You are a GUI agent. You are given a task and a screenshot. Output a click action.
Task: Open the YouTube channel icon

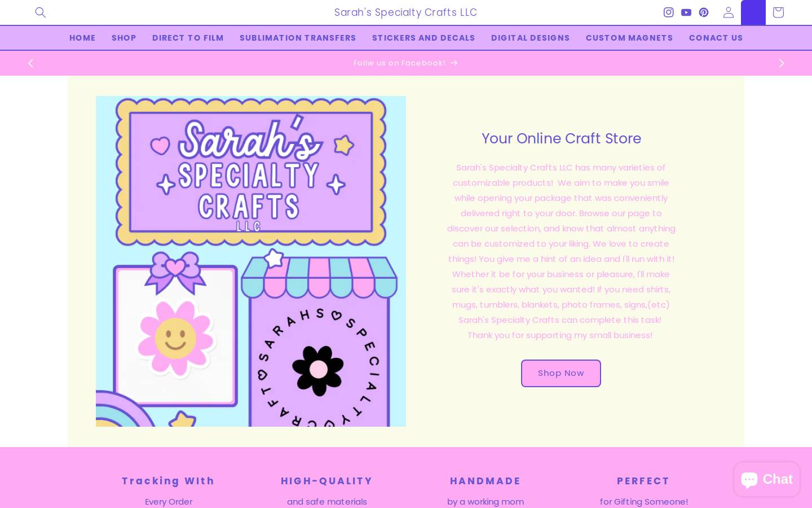tap(686, 12)
